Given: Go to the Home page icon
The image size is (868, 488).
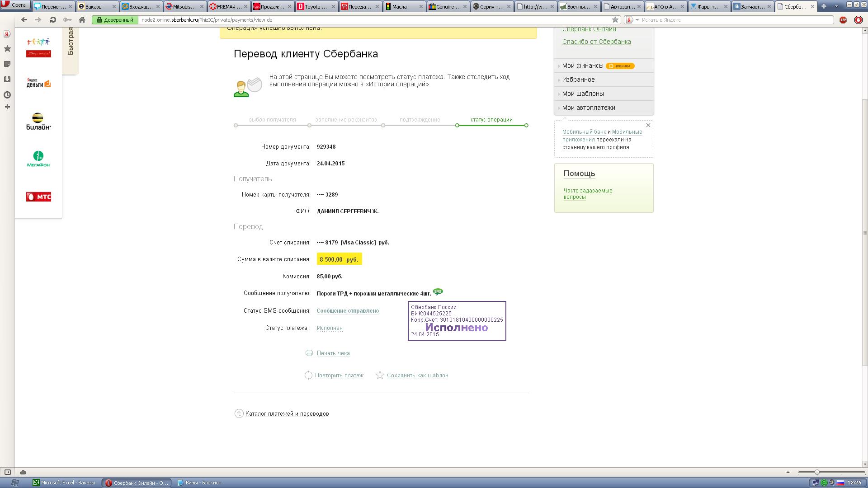Looking at the screenshot, I should [82, 20].
